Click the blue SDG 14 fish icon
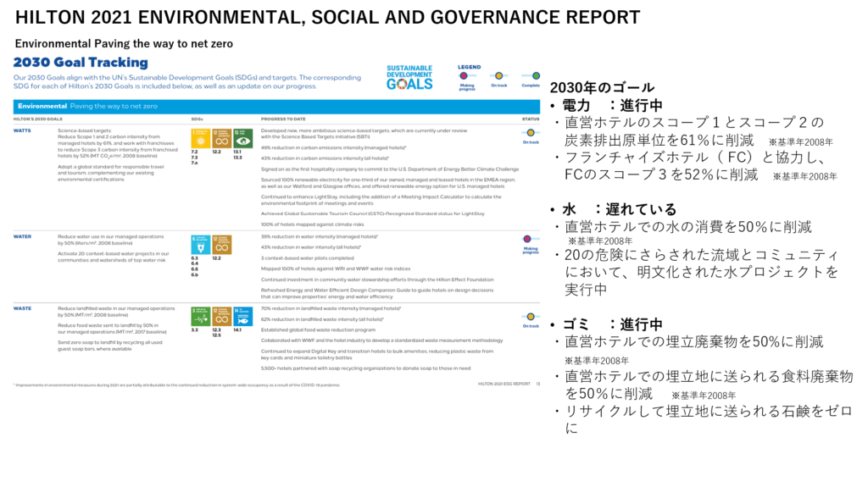868x487 pixels. coord(242,317)
